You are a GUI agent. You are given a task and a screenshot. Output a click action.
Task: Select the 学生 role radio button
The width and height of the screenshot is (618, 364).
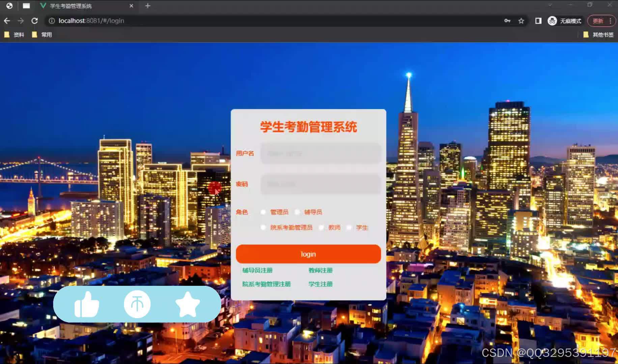coord(349,227)
